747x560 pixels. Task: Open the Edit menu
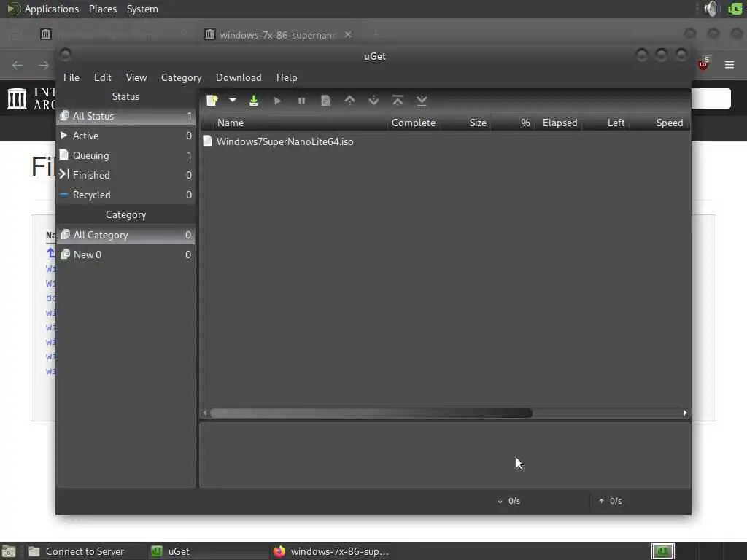pos(102,77)
